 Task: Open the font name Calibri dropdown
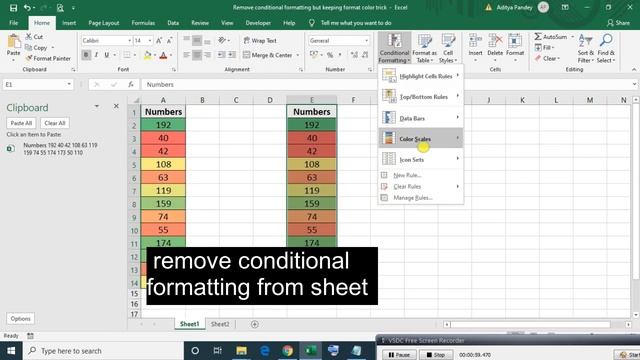pos(129,41)
